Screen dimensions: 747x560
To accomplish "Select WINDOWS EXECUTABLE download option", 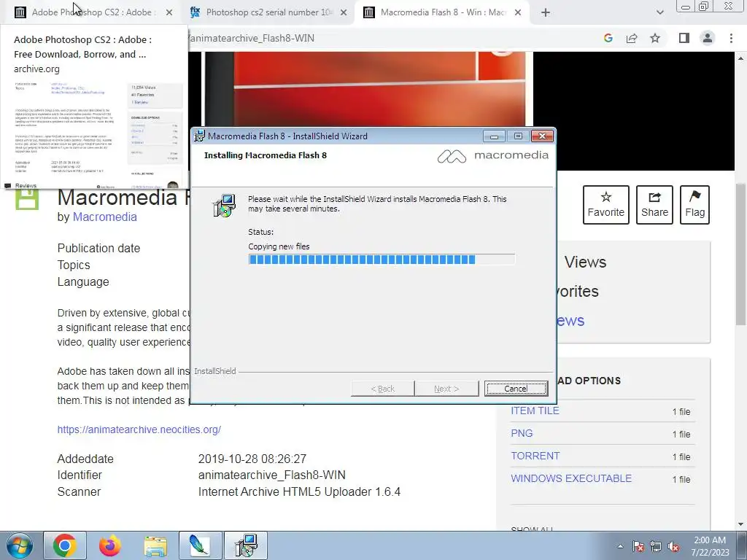I will pyautogui.click(x=571, y=478).
